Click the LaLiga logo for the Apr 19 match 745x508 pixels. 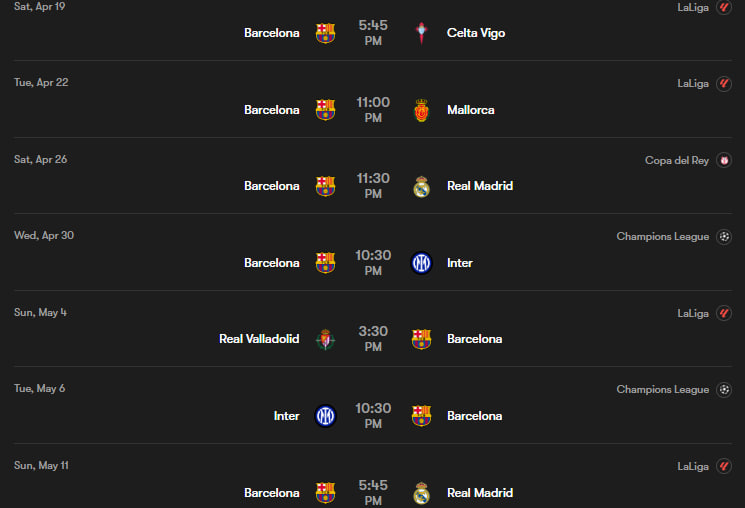tap(725, 7)
